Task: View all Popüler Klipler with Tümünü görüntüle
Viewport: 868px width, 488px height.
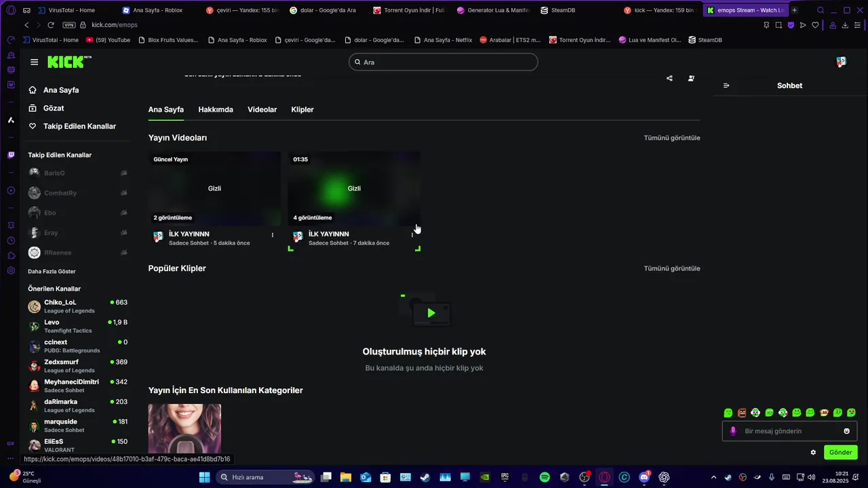Action: (672, 268)
